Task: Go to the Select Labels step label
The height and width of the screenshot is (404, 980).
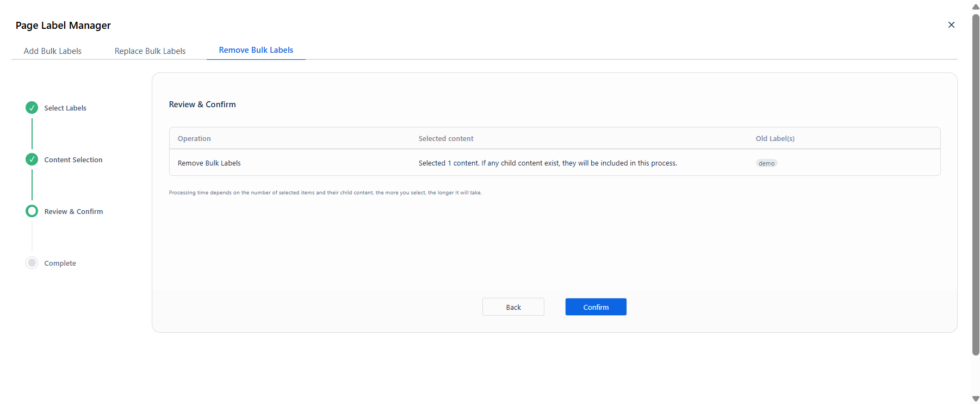Action: tap(65, 108)
